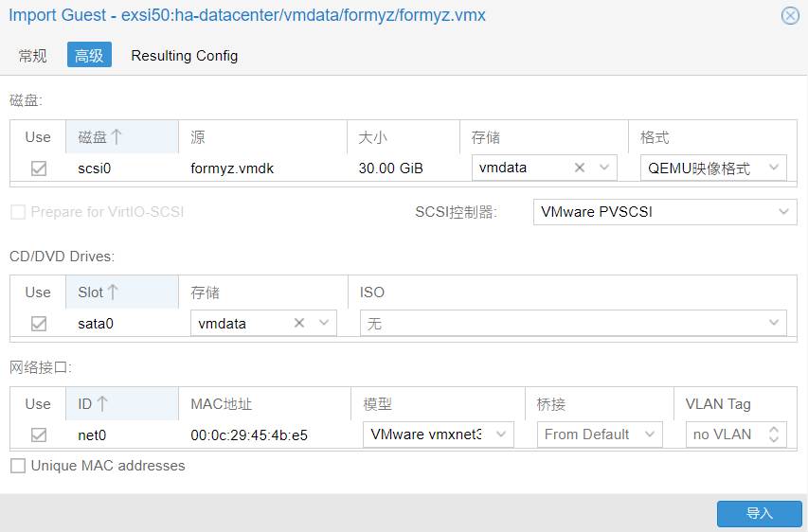The image size is (808, 532).
Task: Close the Import Guest dialog
Action: pyautogui.click(x=789, y=16)
